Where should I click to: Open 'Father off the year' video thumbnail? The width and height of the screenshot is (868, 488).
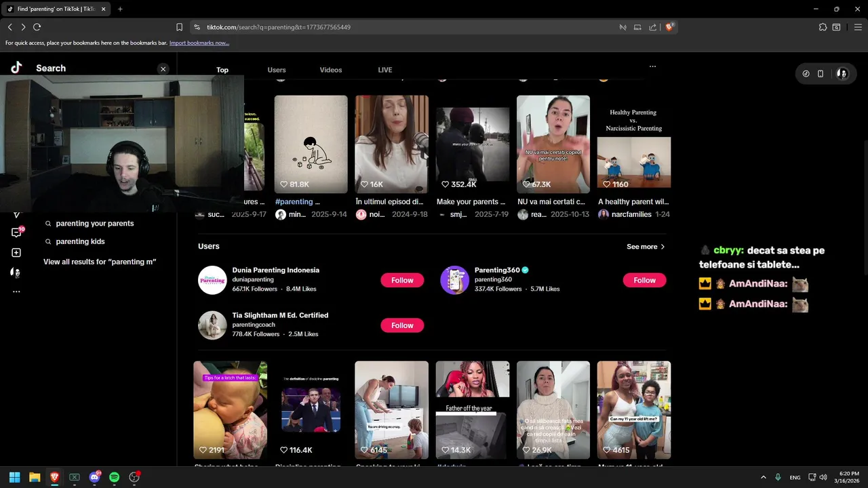point(472,410)
